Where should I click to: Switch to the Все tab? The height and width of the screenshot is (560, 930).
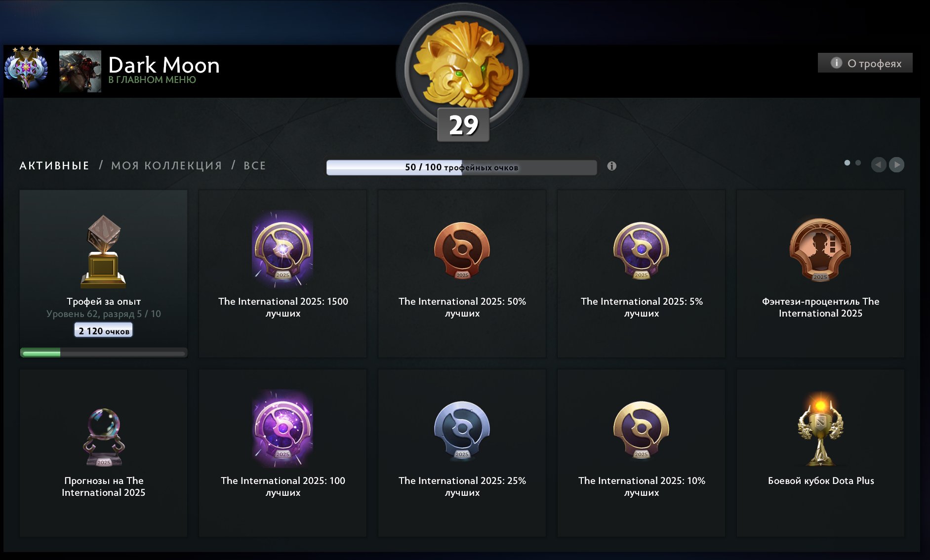(254, 165)
